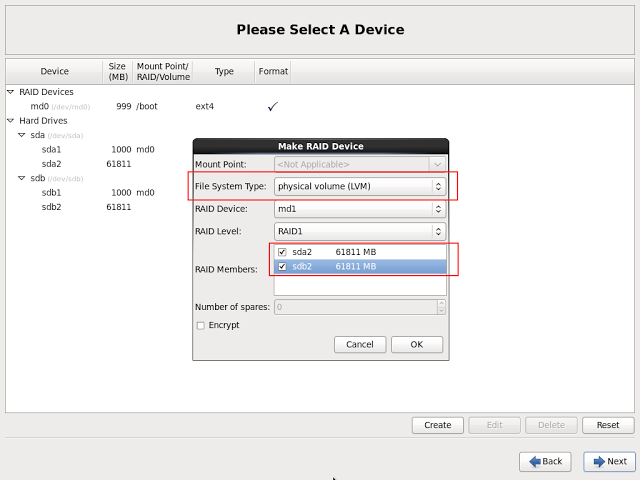
Task: Open the RAID Device md1 dropdown
Action: 360,209
